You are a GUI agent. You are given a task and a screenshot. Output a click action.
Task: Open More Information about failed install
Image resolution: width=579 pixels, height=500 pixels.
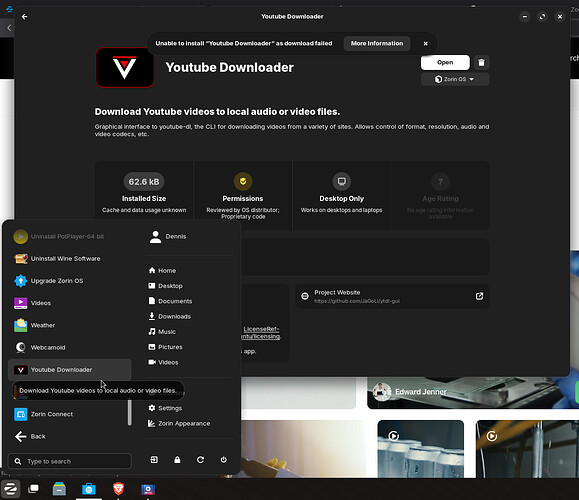click(377, 44)
